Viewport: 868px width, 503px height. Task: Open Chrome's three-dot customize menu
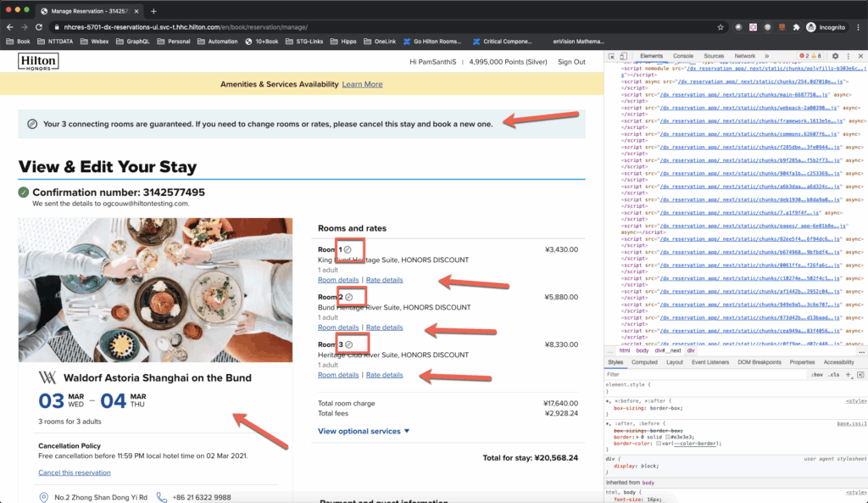[x=859, y=26]
